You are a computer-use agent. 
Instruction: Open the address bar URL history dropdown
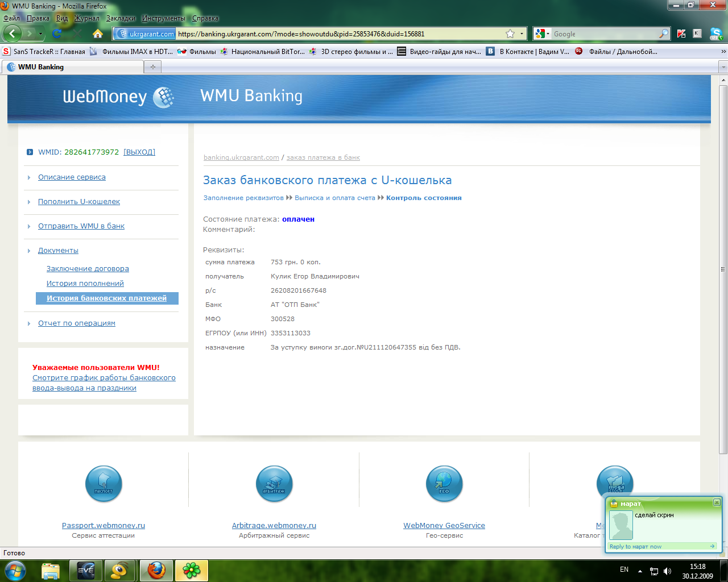(522, 34)
